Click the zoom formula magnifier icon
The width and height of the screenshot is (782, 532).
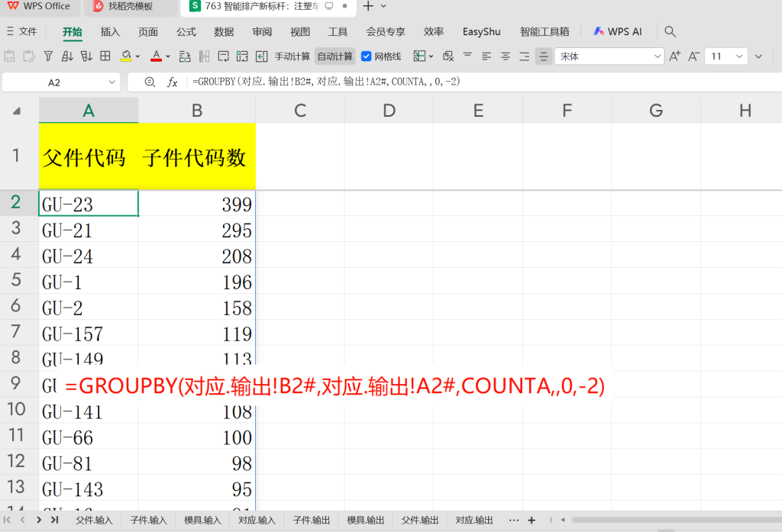tap(150, 82)
